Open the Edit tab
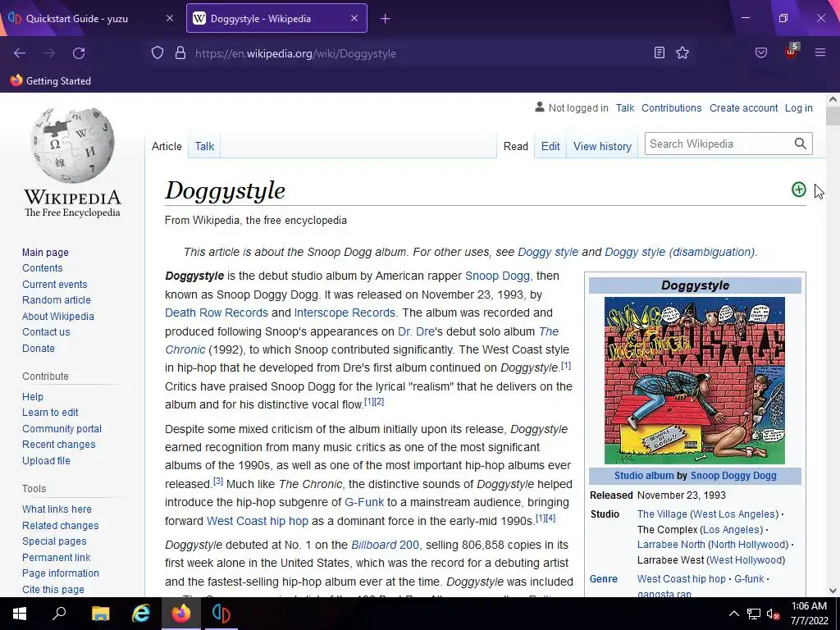This screenshot has height=630, width=840. click(550, 146)
